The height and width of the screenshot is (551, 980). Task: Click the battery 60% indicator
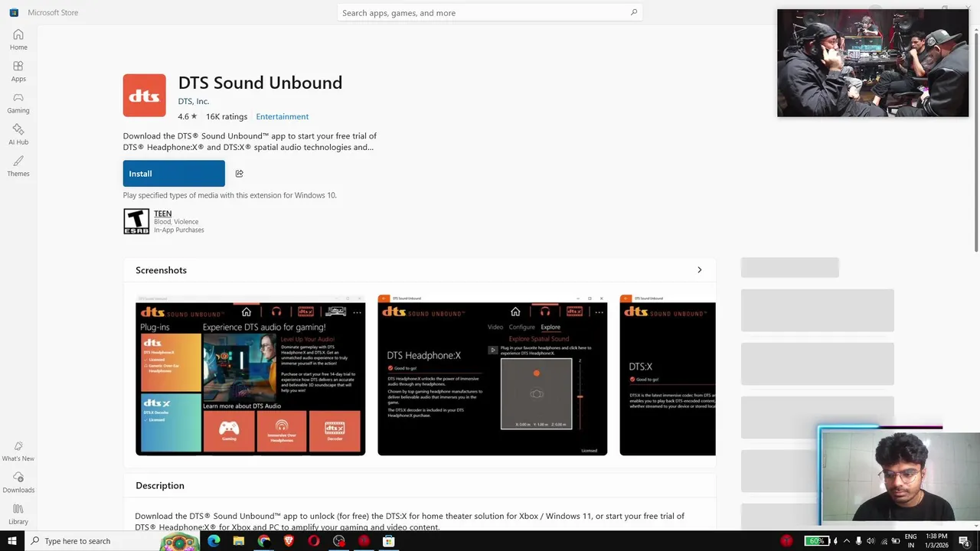coord(816,541)
